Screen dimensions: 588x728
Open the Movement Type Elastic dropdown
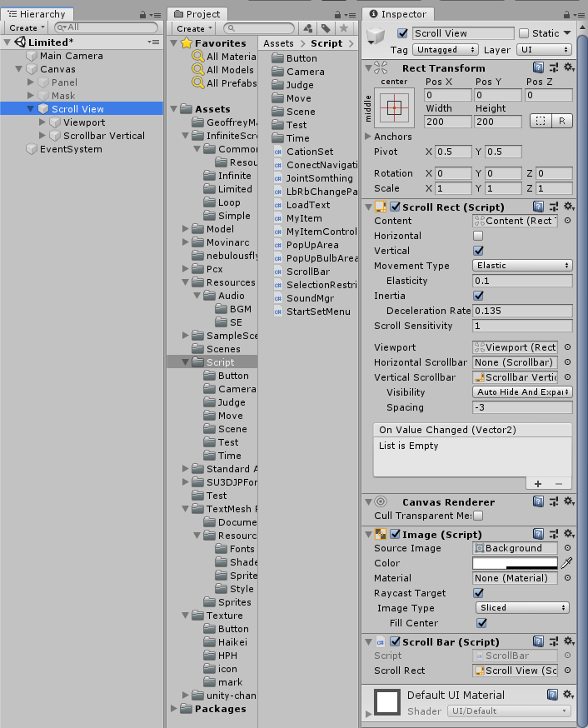[x=522, y=266]
